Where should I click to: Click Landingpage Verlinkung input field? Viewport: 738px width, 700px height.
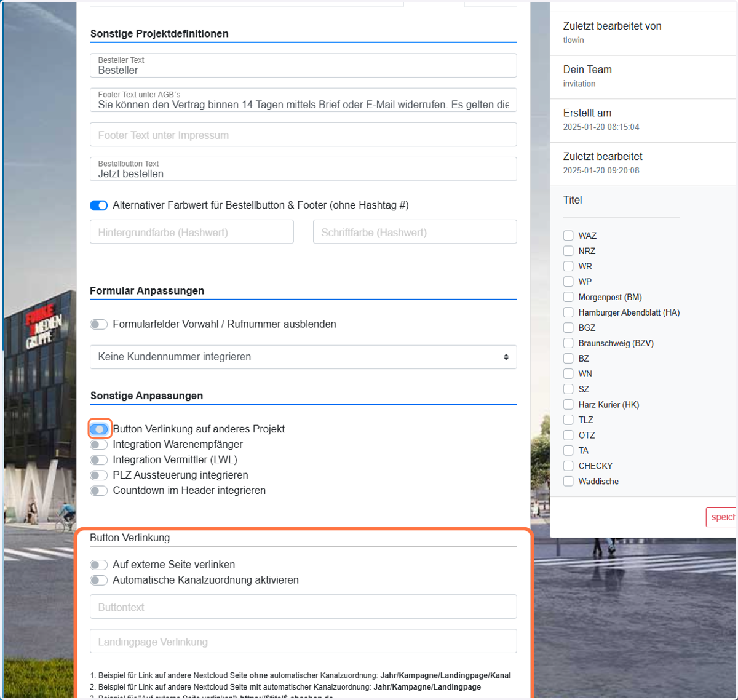[x=303, y=641]
